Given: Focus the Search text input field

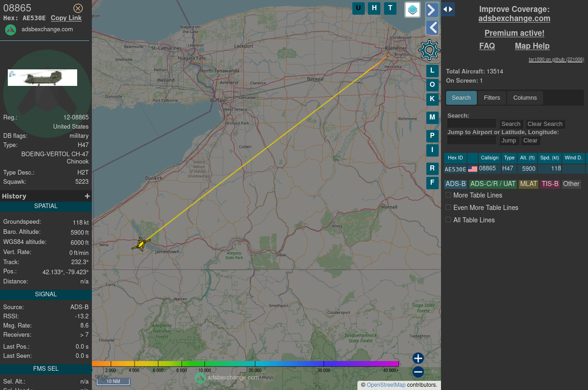Looking at the screenshot, I should 472,124.
